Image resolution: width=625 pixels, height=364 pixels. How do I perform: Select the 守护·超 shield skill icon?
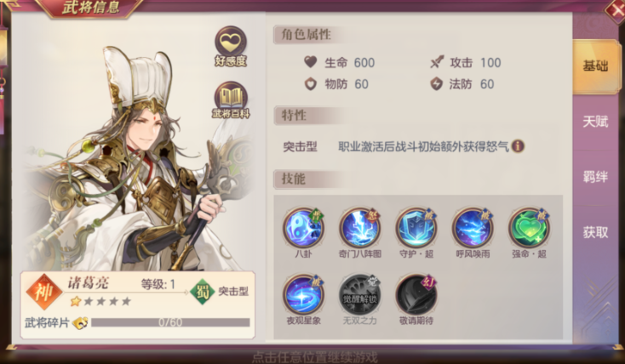(x=416, y=228)
